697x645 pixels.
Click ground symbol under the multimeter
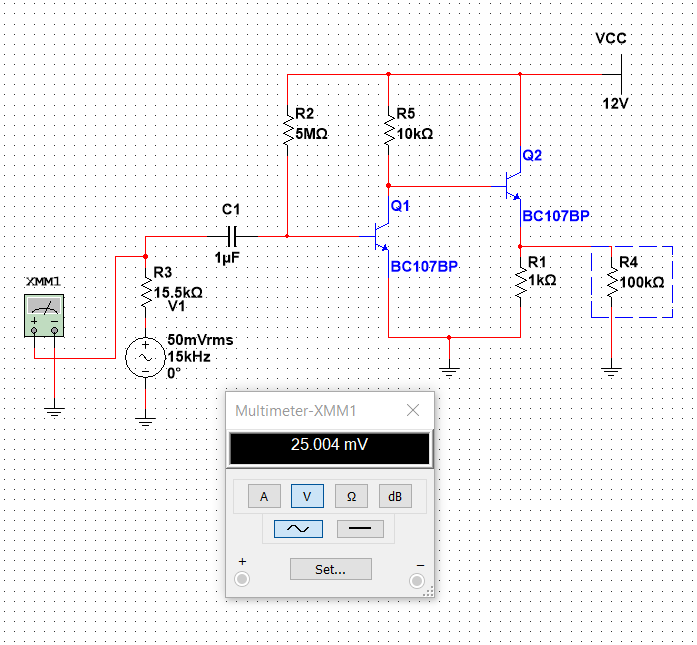[x=54, y=412]
